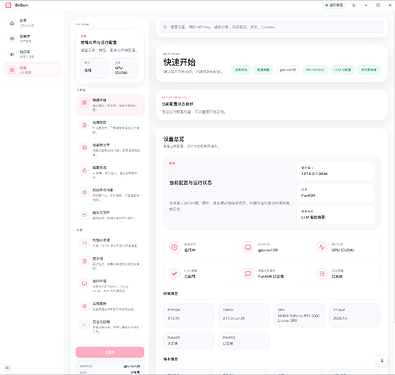Click the home icon in left sidebar
This screenshot has width=395, height=375.
coord(12,23)
